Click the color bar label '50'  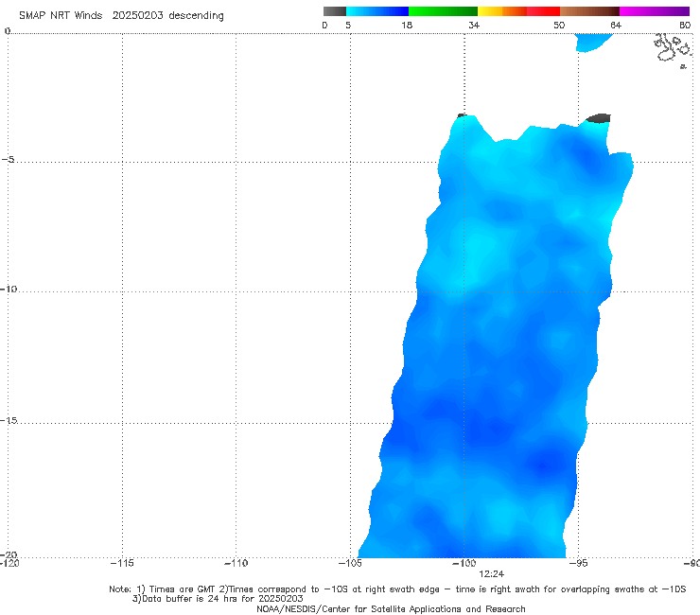coord(559,26)
